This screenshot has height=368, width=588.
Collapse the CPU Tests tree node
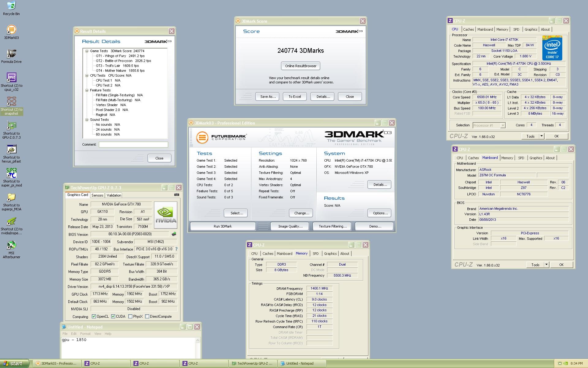(x=87, y=75)
